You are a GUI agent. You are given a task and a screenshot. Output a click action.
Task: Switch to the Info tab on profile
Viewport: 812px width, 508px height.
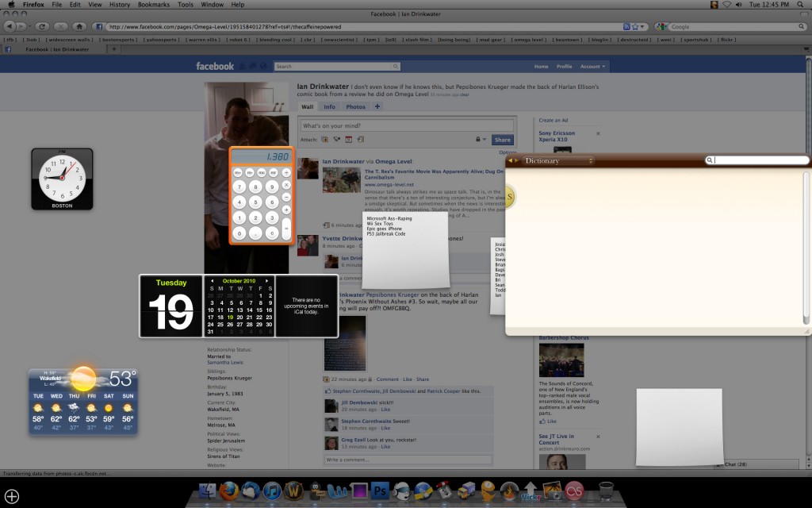329,107
